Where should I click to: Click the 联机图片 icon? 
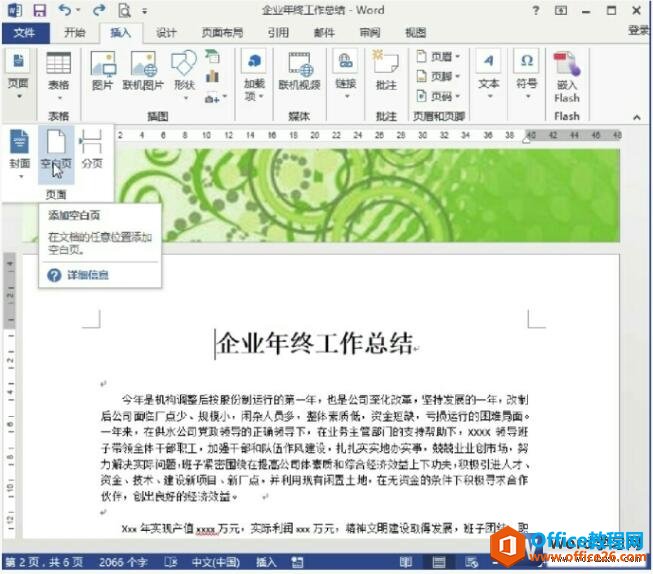click(143, 71)
